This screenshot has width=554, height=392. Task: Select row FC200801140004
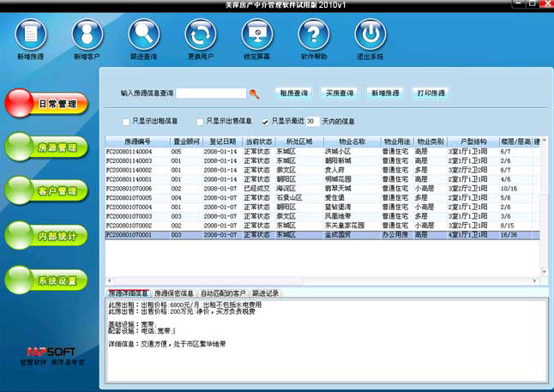click(x=322, y=152)
